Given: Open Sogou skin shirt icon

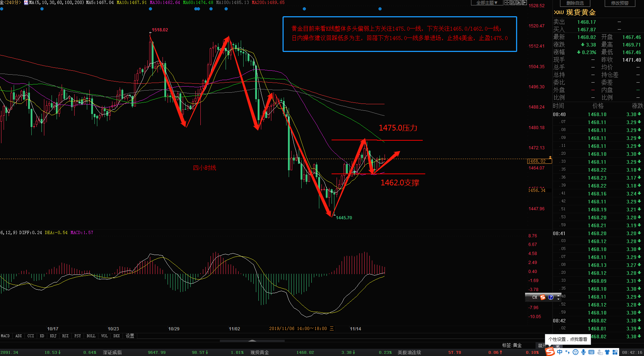Looking at the screenshot, I should 607,352.
